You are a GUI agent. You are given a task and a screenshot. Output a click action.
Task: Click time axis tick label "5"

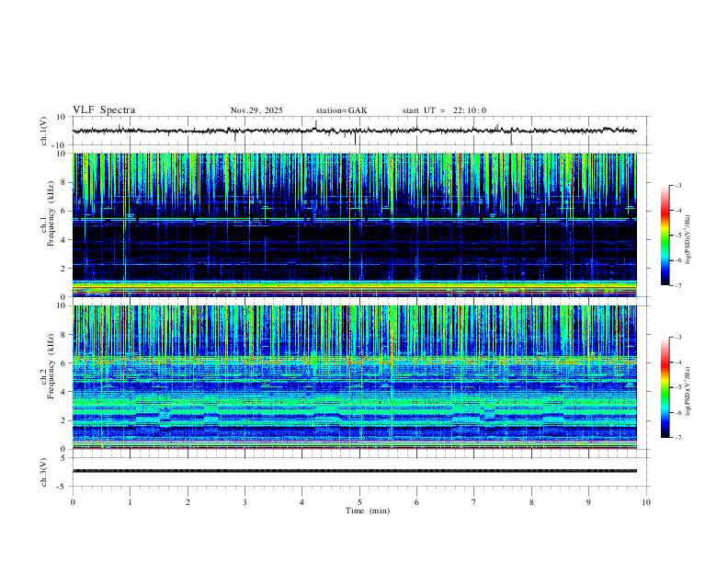(359, 502)
